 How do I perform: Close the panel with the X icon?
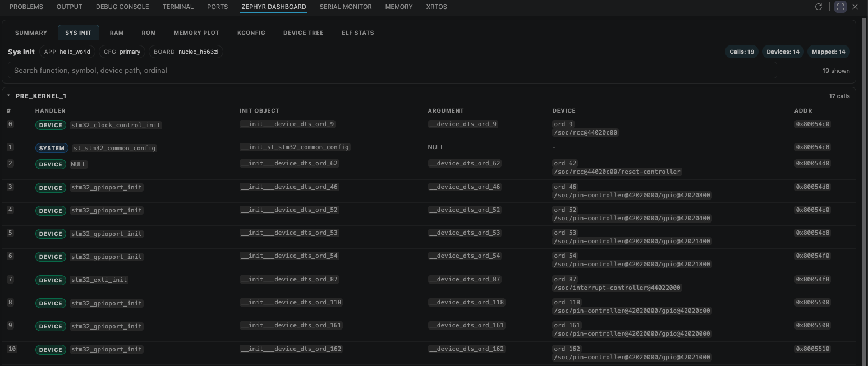pos(855,7)
